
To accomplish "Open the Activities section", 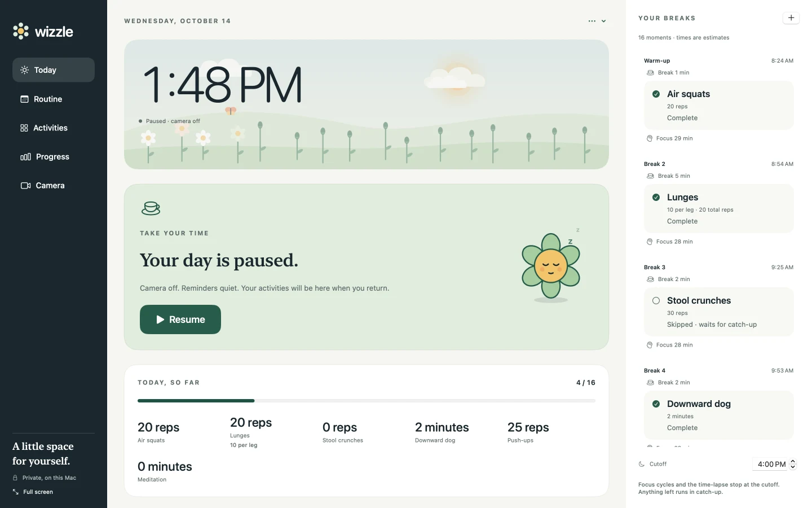I will click(x=54, y=128).
